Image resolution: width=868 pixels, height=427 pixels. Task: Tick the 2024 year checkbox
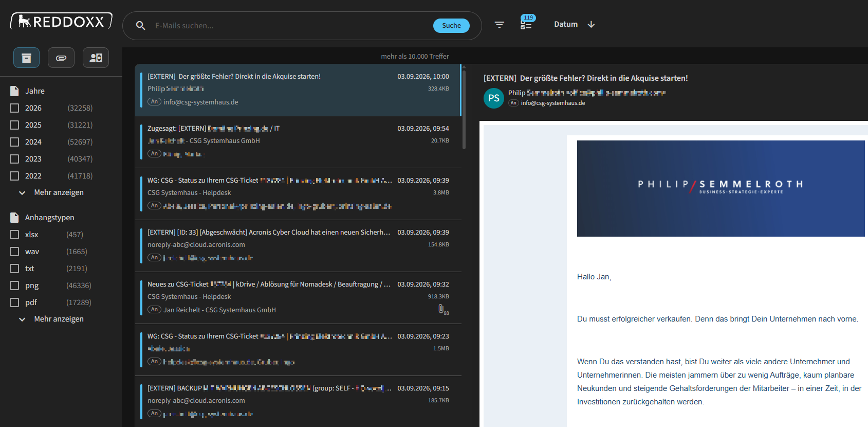click(x=14, y=142)
